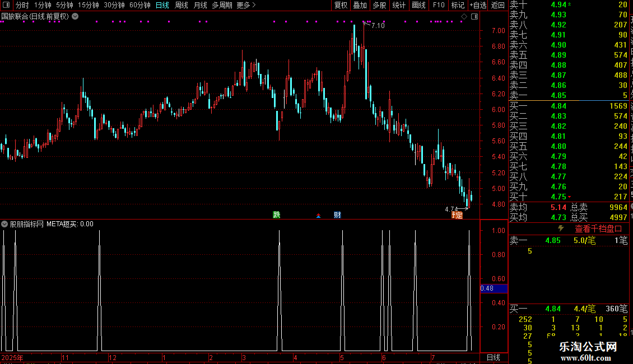Select the 卖五 4.89 order row
The image size is (633, 364).
click(x=569, y=55)
